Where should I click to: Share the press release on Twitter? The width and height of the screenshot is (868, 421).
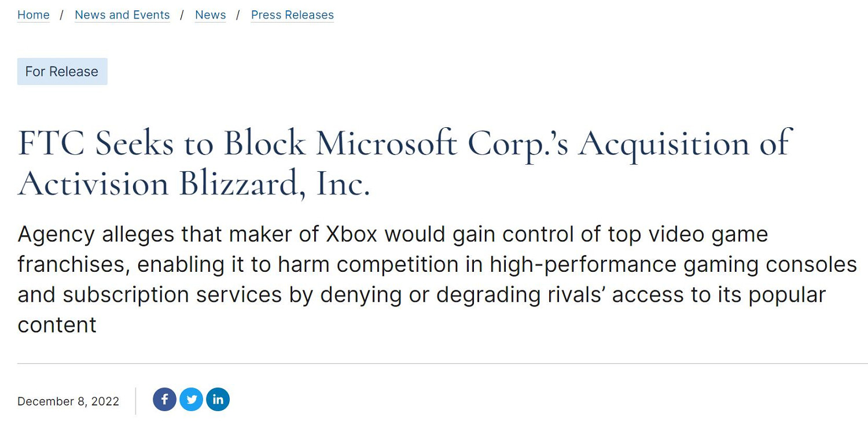pos(191,400)
